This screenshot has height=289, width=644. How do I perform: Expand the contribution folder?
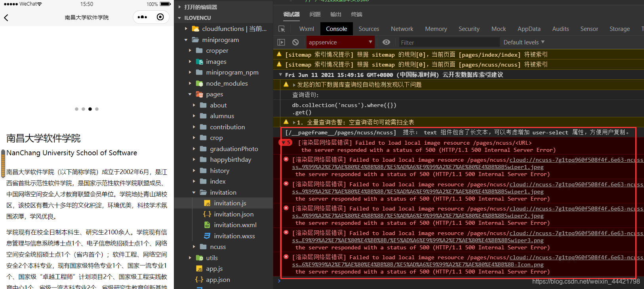pyautogui.click(x=194, y=127)
